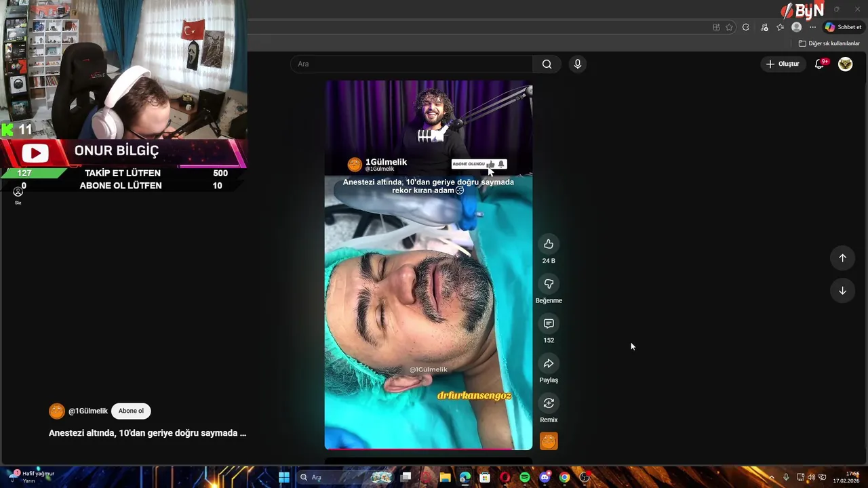Open the weather widget 'Hafif yağmur'
Screen dimensions: 868x488
(31, 476)
